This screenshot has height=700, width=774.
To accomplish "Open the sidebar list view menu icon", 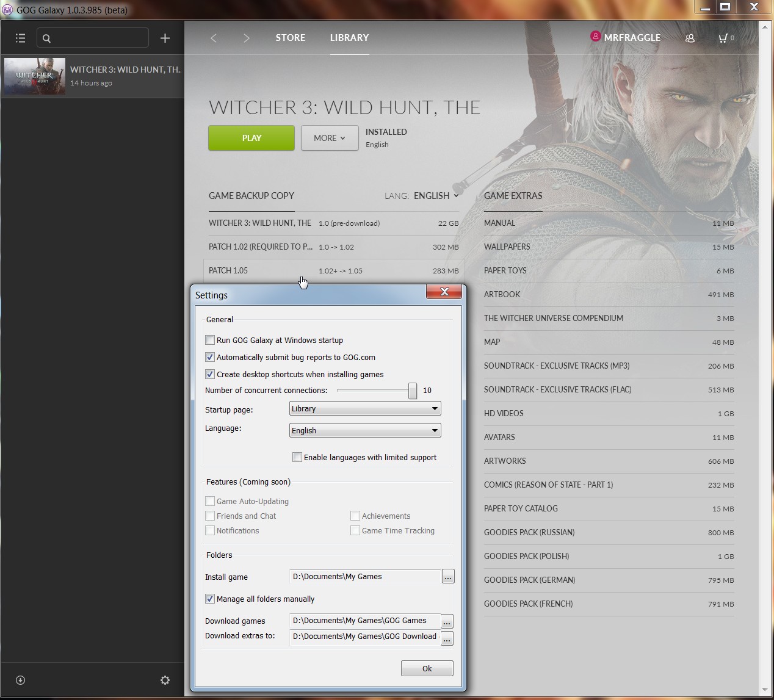I will click(20, 38).
